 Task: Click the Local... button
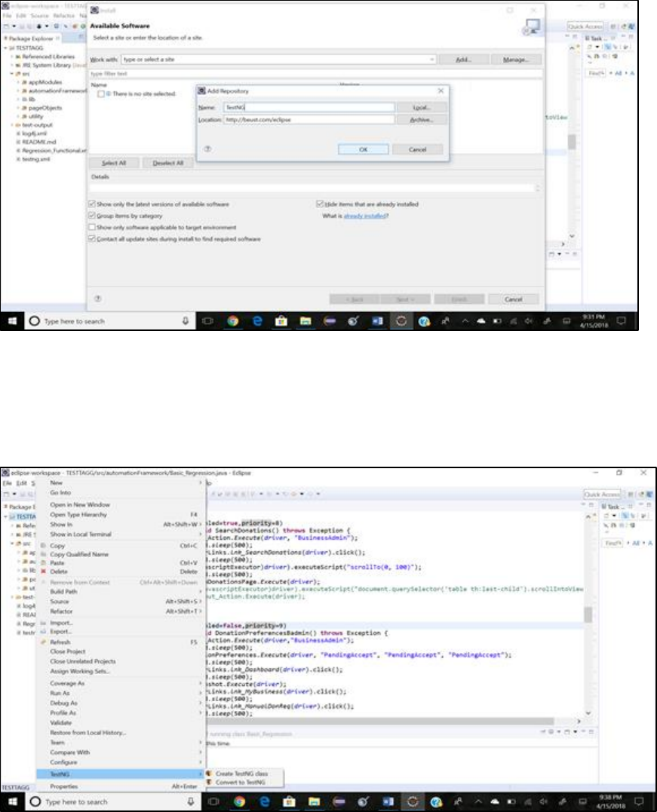[x=421, y=107]
